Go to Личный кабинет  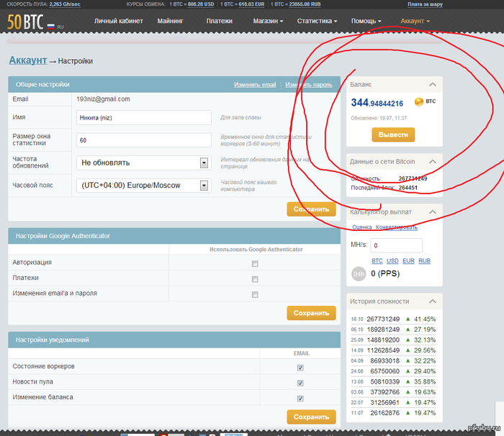coord(117,22)
